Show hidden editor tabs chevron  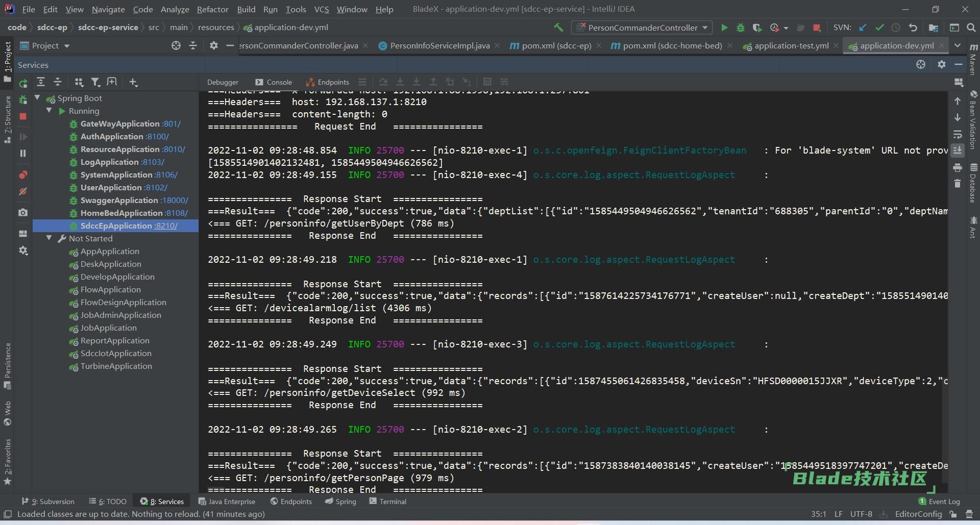(958, 45)
